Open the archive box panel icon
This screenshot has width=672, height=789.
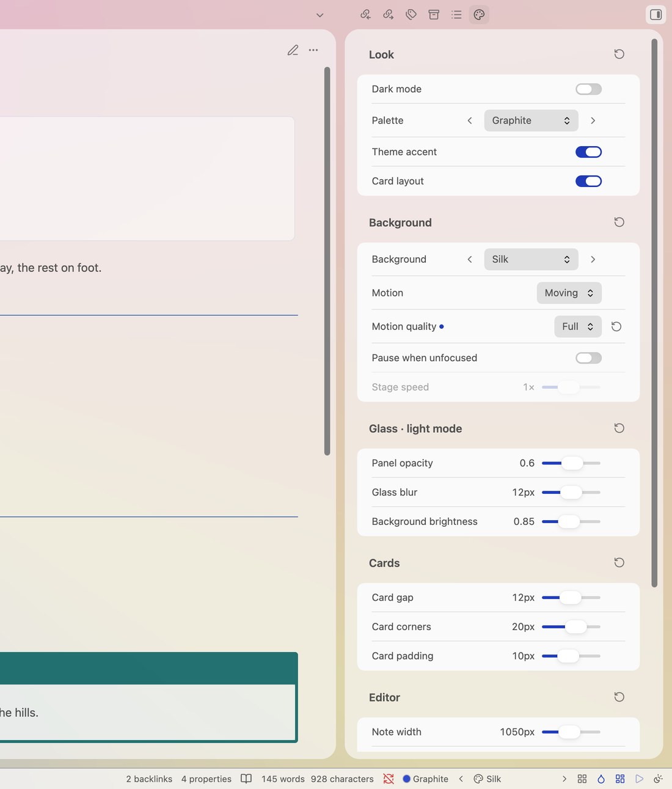[434, 15]
